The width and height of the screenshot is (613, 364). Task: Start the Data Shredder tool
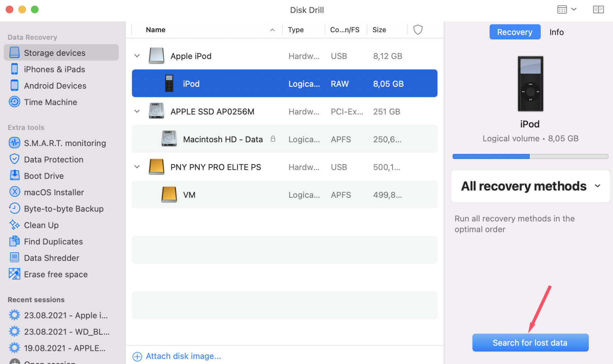(x=51, y=258)
